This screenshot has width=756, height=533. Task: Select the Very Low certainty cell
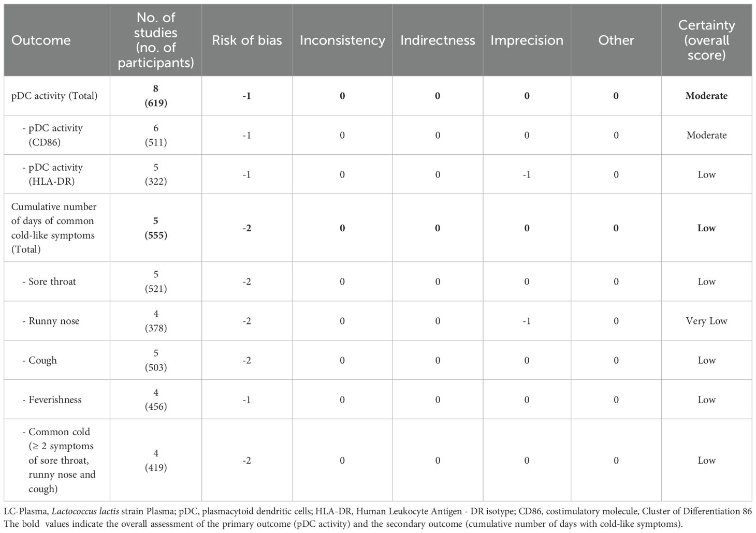click(x=706, y=321)
